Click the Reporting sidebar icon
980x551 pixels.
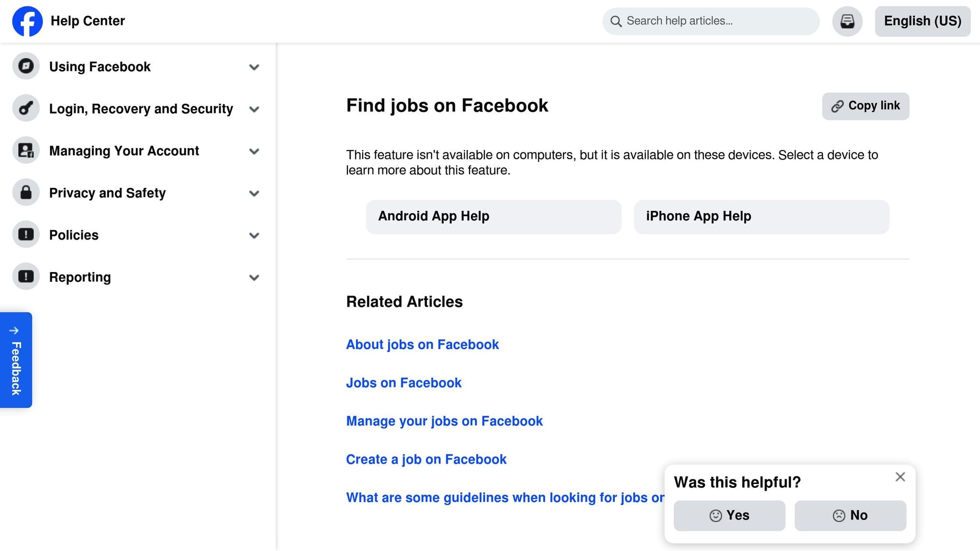[x=25, y=276]
